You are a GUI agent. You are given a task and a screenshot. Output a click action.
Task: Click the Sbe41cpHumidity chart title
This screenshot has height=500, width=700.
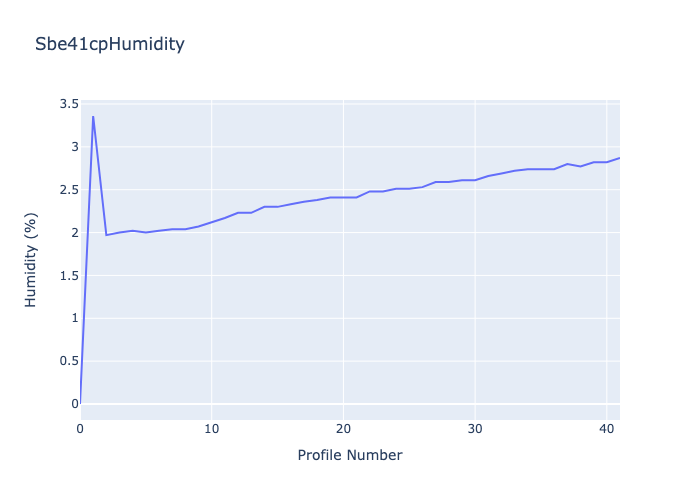109,45
